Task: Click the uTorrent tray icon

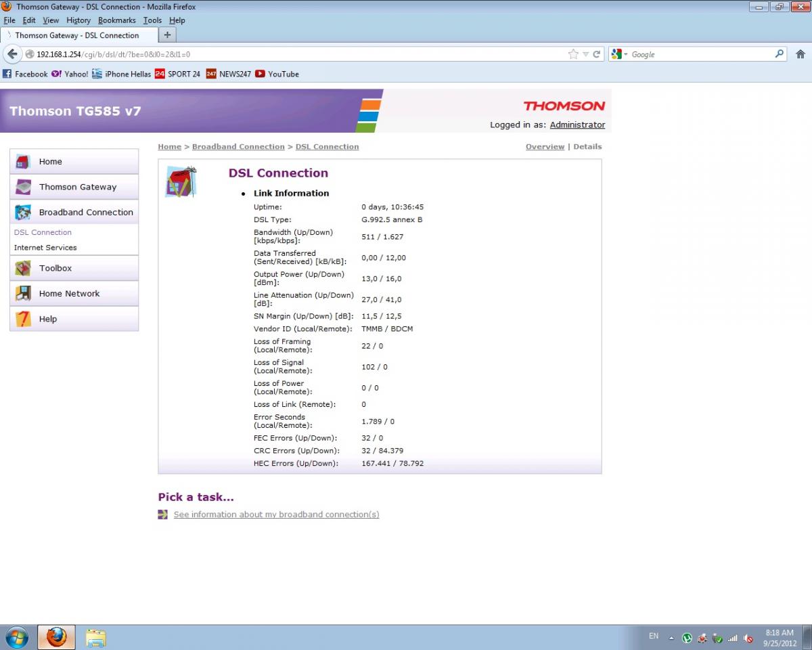Action: pos(687,638)
